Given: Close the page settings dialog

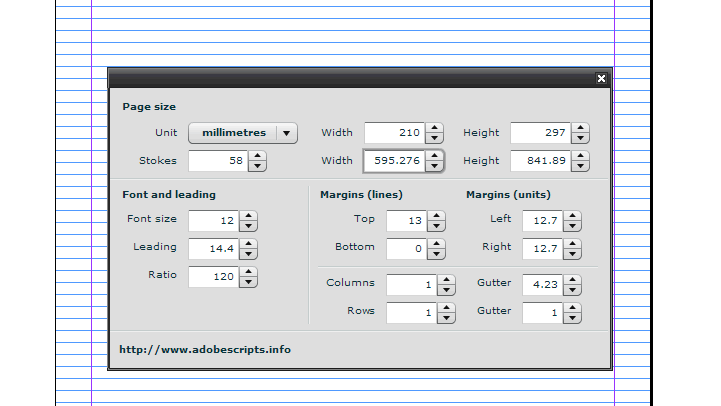Looking at the screenshot, I should [x=601, y=79].
